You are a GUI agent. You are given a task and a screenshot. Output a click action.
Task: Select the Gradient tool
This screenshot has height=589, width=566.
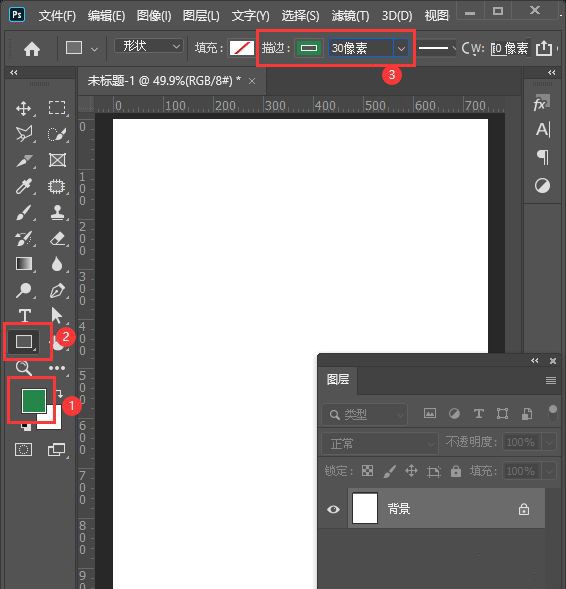[24, 264]
